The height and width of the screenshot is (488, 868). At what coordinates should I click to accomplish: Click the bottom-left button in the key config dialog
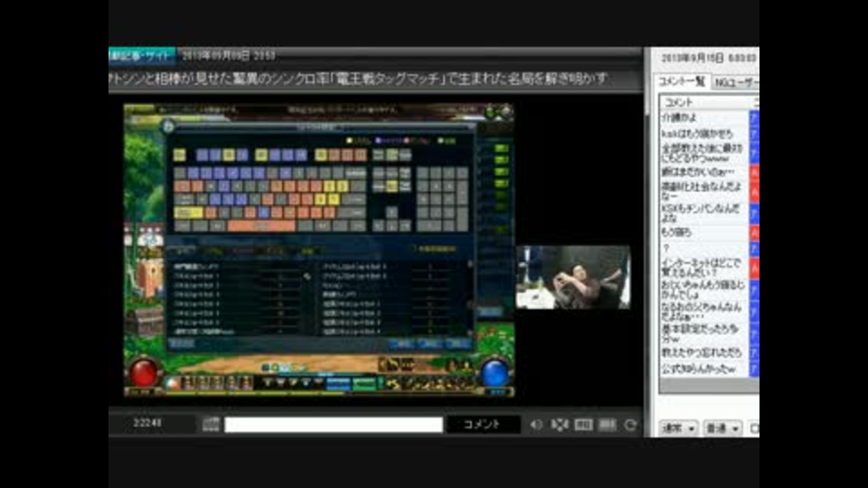click(x=182, y=343)
